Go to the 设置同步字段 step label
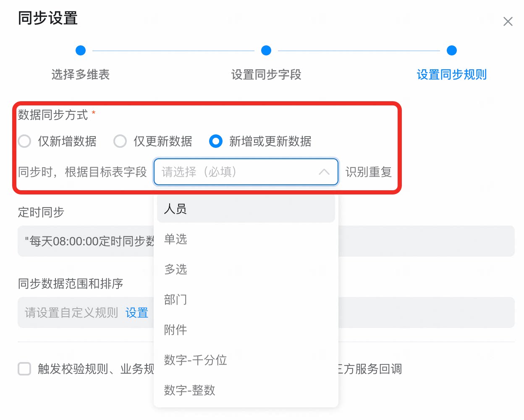This screenshot has height=420, width=524. coord(266,75)
